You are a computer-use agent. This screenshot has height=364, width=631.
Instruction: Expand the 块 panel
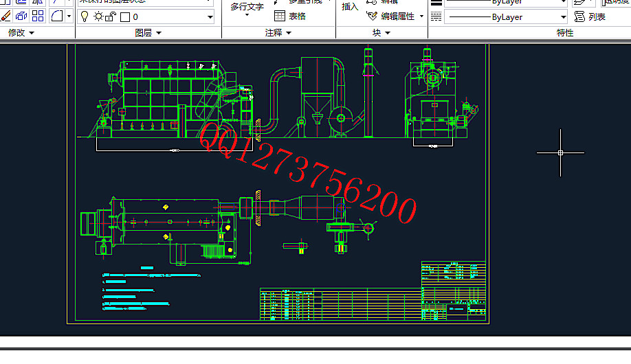[x=381, y=32]
